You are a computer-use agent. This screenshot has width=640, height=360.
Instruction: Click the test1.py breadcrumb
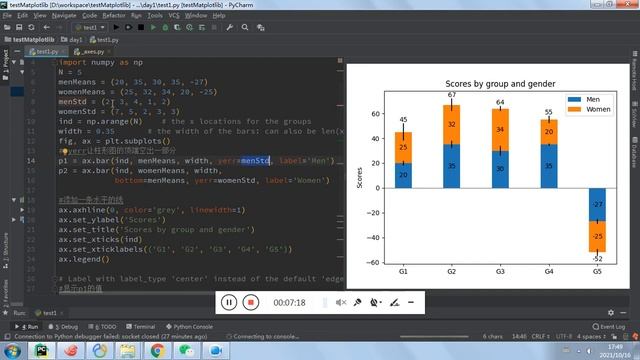click(x=104, y=40)
